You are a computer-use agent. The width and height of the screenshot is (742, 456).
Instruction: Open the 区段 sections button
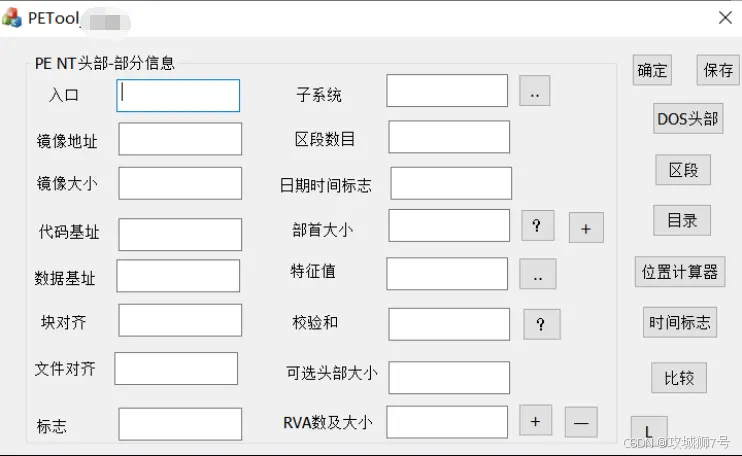[x=683, y=169]
